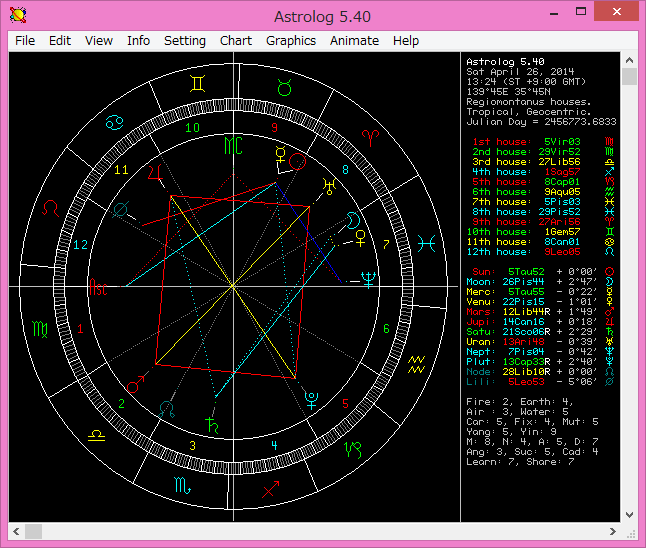Click the horizontal scrollbar left arrow
The image size is (646, 548).
tap(16, 532)
